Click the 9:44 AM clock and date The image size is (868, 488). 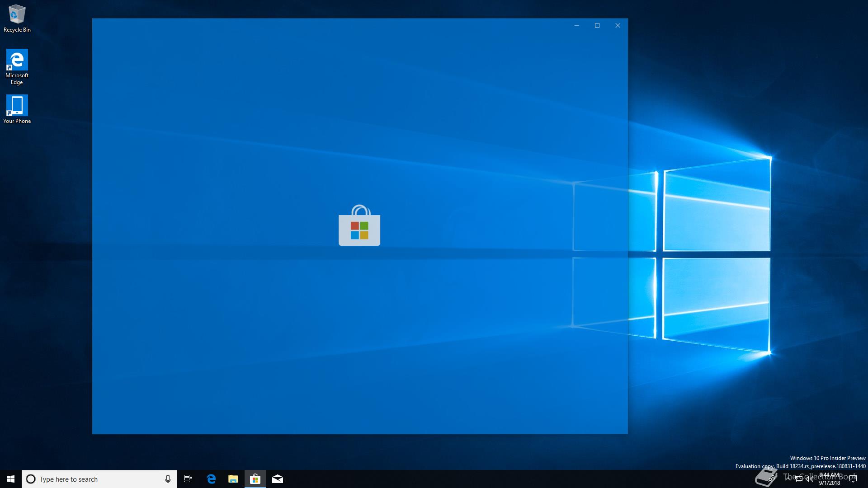pyautogui.click(x=830, y=479)
